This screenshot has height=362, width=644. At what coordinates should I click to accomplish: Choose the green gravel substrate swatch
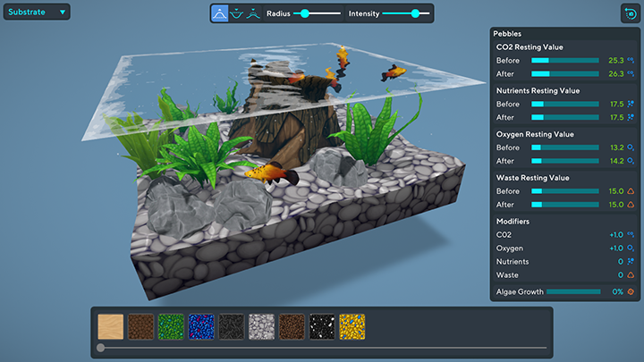pos(171,327)
